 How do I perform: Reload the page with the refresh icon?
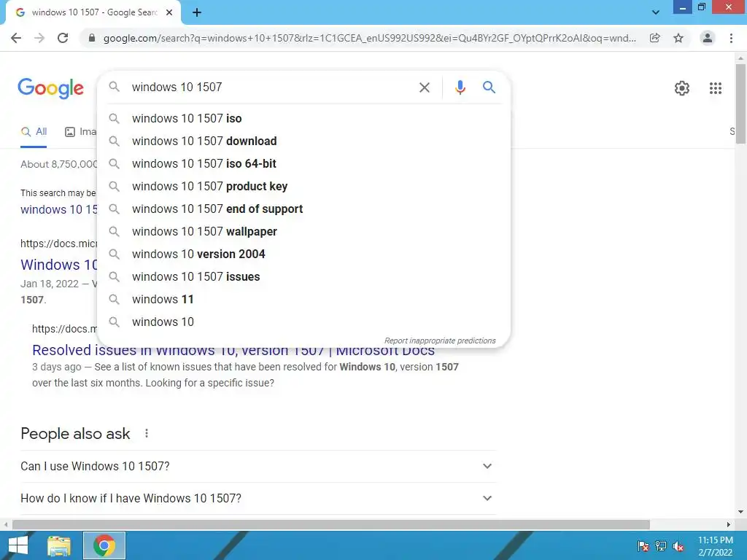click(x=63, y=38)
